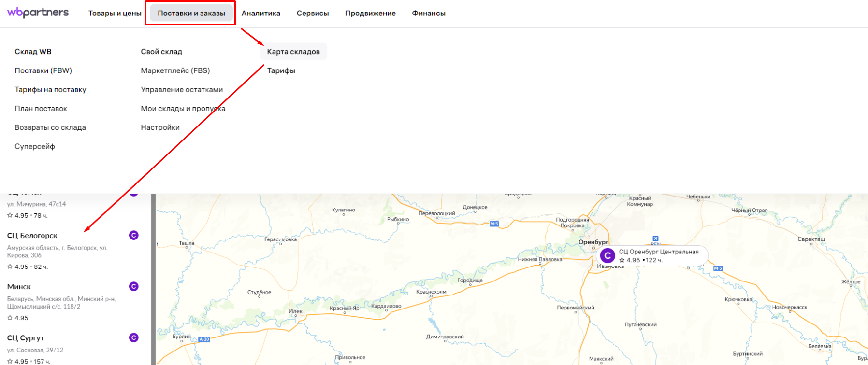Click the Оренбург city label on map

pyautogui.click(x=593, y=242)
